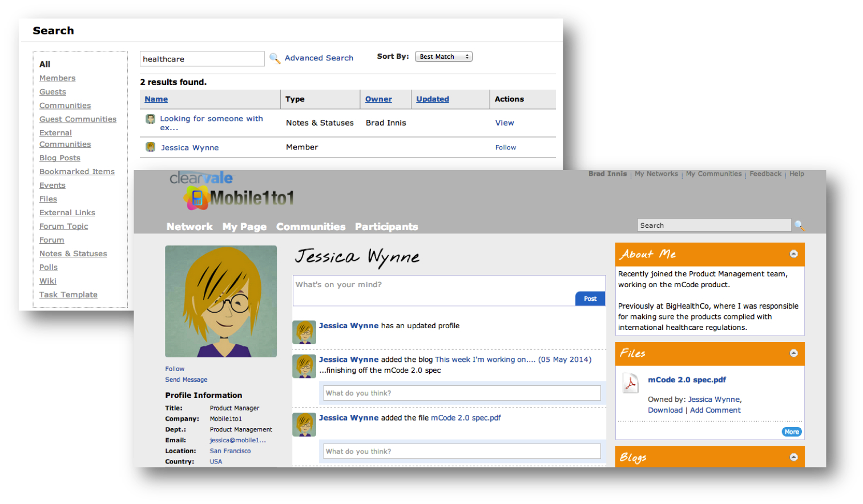Sort results by Updated column
Viewport: 863px width, 504px height.
pyautogui.click(x=433, y=99)
